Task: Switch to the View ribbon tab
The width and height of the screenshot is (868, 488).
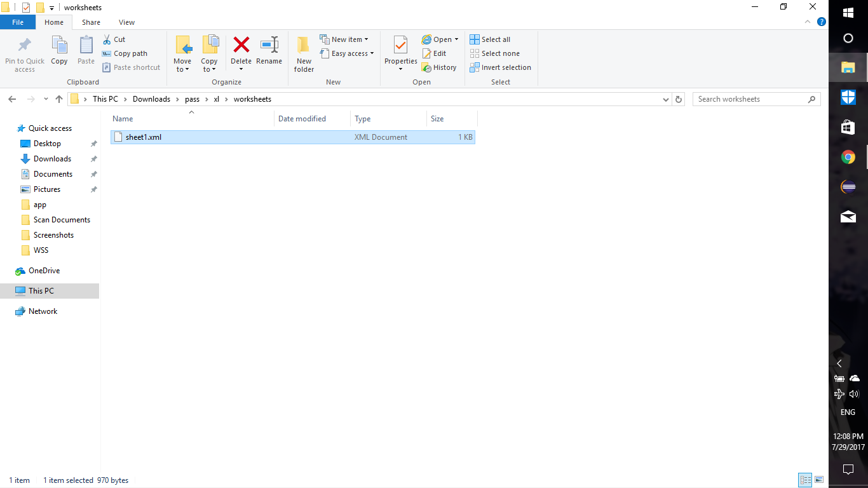Action: pos(126,22)
